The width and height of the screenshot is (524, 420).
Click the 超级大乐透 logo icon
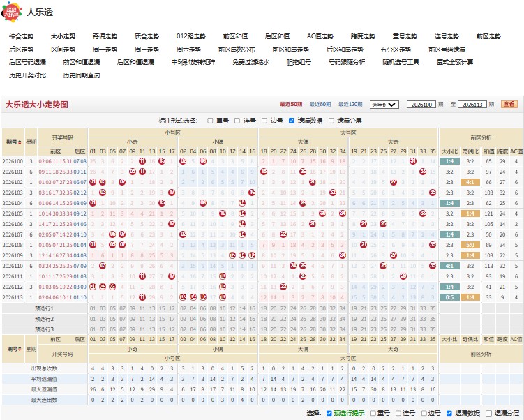click(x=12, y=12)
